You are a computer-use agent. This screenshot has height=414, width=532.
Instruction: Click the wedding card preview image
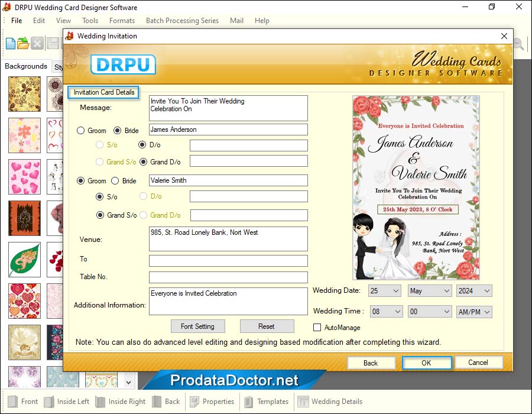(416, 187)
